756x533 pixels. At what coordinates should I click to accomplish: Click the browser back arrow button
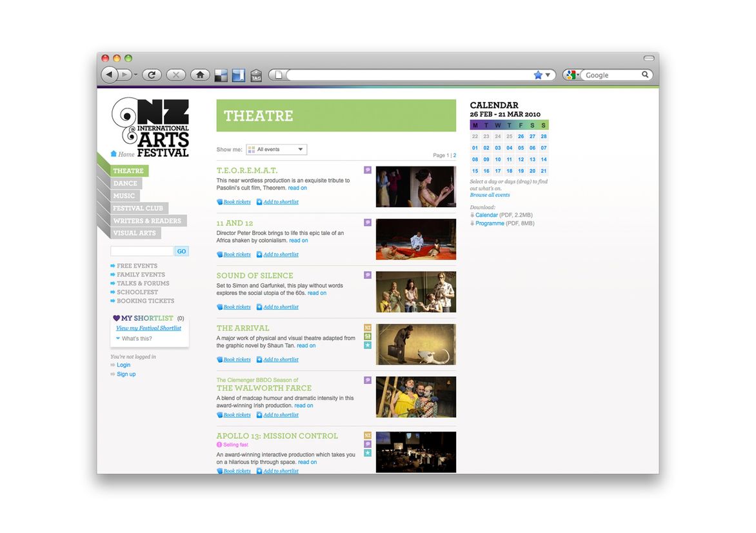point(110,75)
